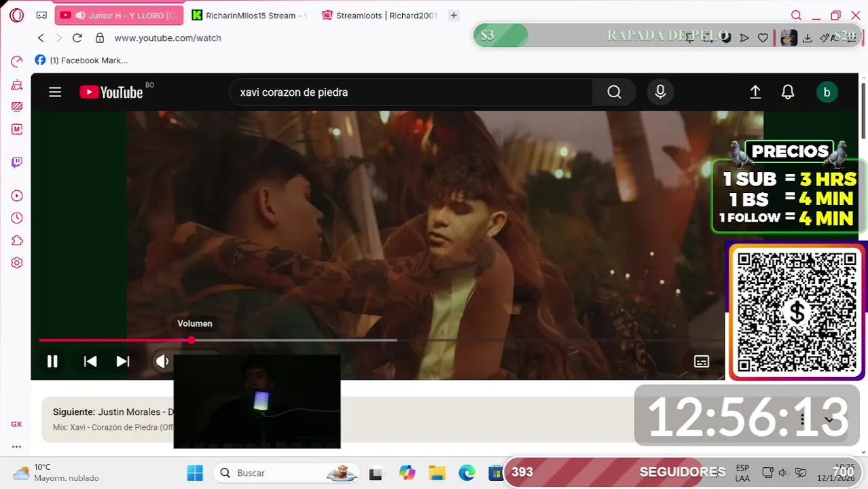Skip to the next video
The width and height of the screenshot is (868, 489).
point(123,361)
